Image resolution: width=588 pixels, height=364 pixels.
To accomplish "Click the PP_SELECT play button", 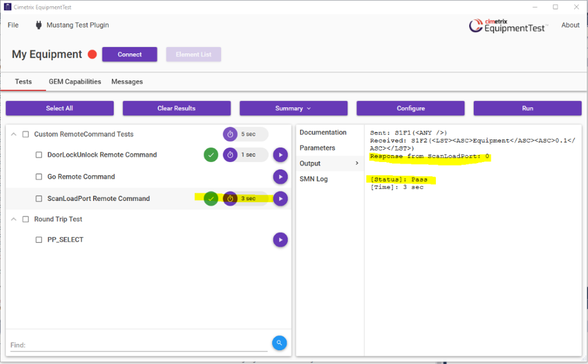I will coord(280,240).
